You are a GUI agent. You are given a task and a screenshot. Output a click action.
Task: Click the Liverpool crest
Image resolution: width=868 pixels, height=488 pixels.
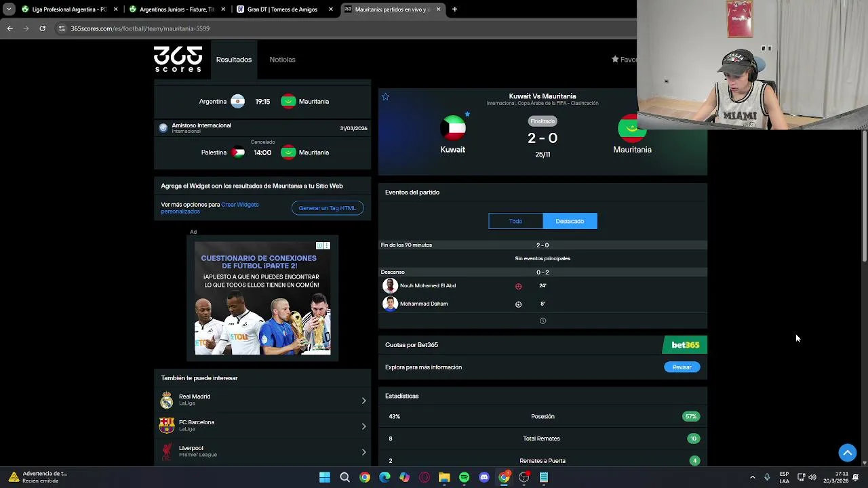pos(167,451)
